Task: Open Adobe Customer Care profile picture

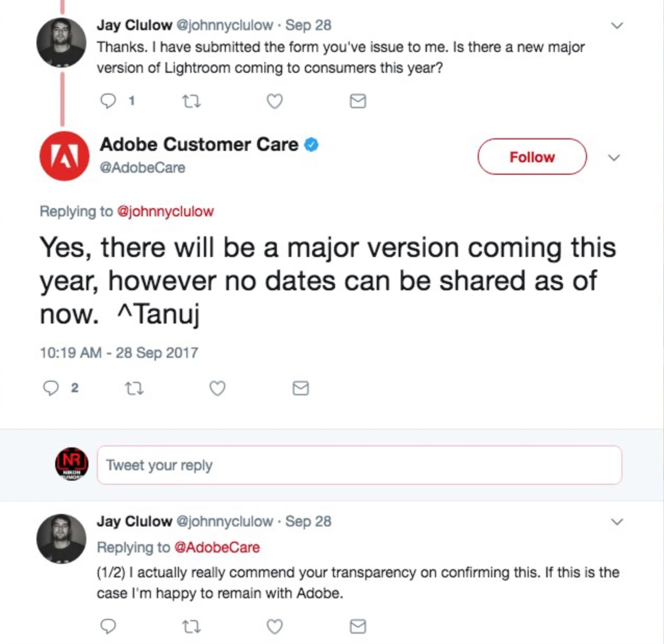Action: 65,156
